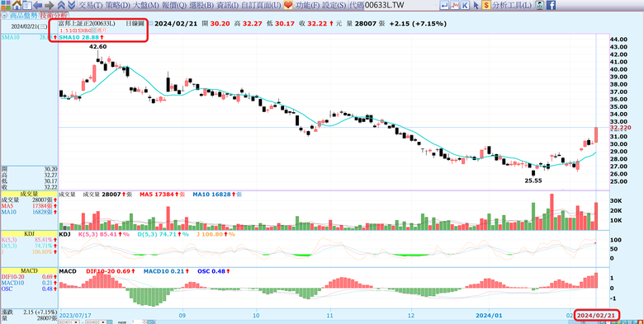Click the red heart favorites icon
644x324 pixels.
(288, 5)
